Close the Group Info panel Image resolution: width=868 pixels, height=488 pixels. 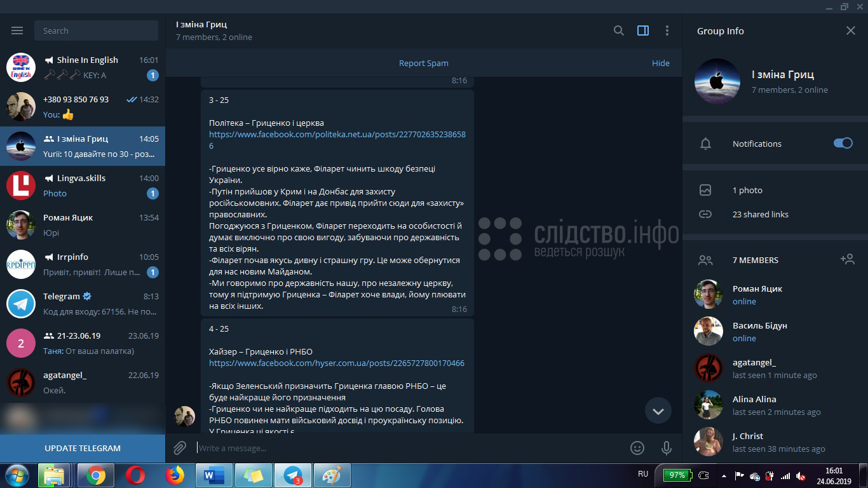(x=851, y=30)
